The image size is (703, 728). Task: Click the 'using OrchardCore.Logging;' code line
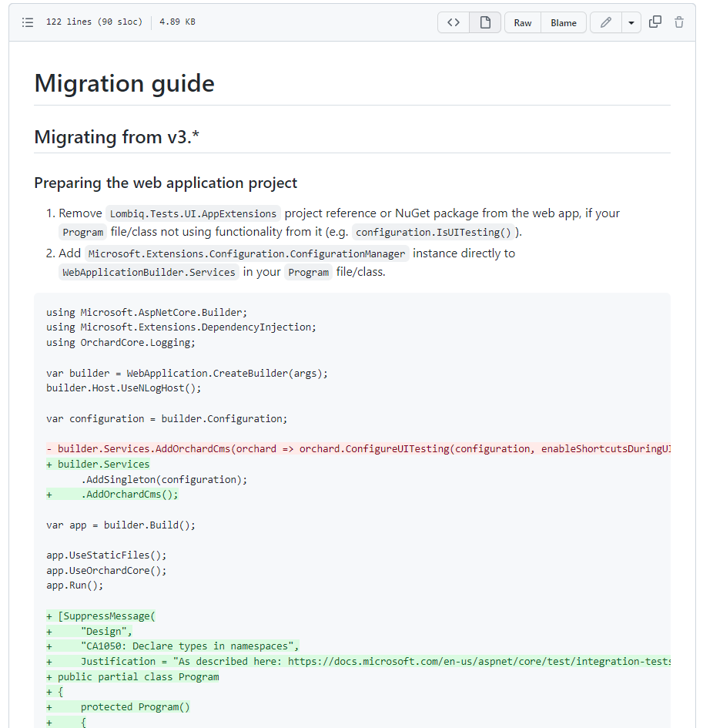(121, 343)
